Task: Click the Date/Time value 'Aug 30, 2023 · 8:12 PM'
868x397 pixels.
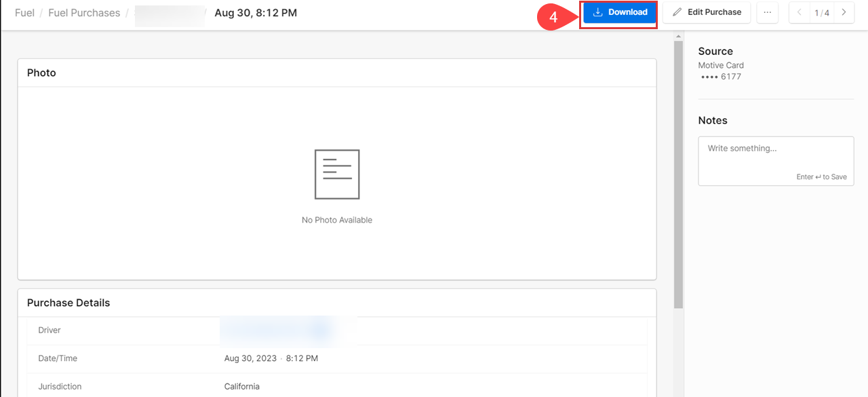Action: tap(271, 358)
